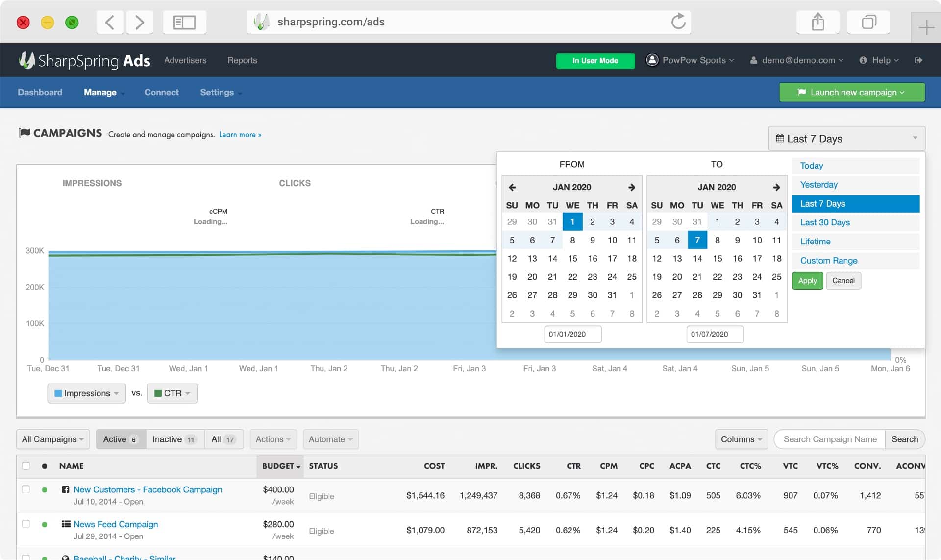
Task: Open the Learn more link next to Campaigns
Action: [x=240, y=134]
